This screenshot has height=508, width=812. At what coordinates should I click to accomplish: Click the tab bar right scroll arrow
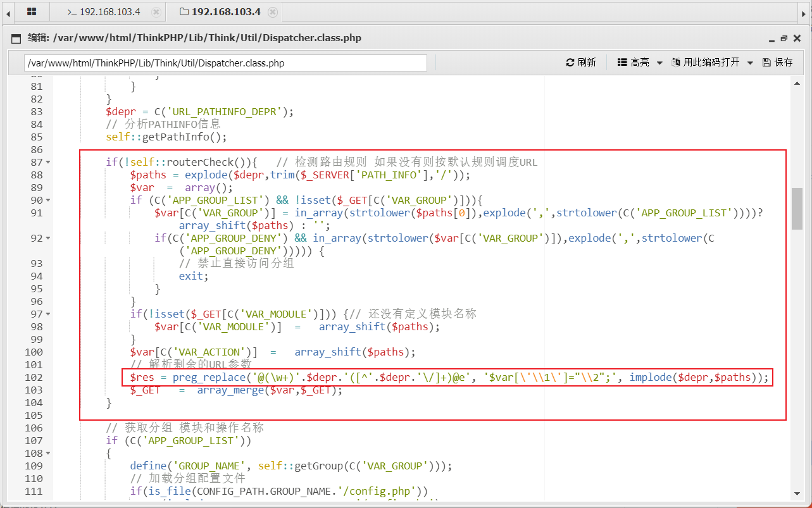click(x=804, y=12)
